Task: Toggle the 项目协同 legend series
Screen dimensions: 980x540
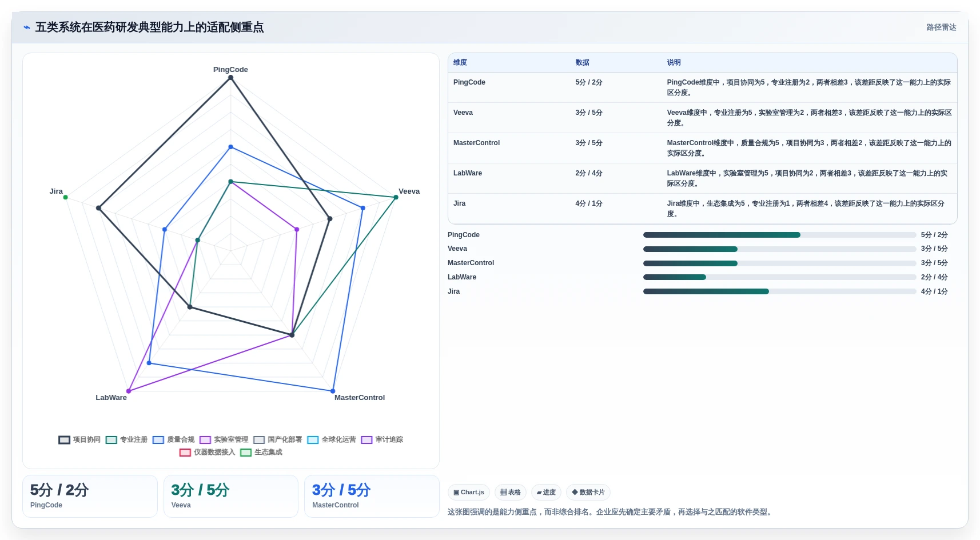Action: click(x=79, y=439)
